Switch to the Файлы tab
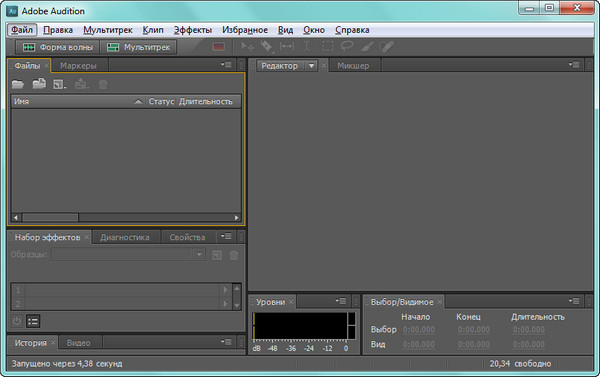Screen dimensions: 600x377 point(27,66)
